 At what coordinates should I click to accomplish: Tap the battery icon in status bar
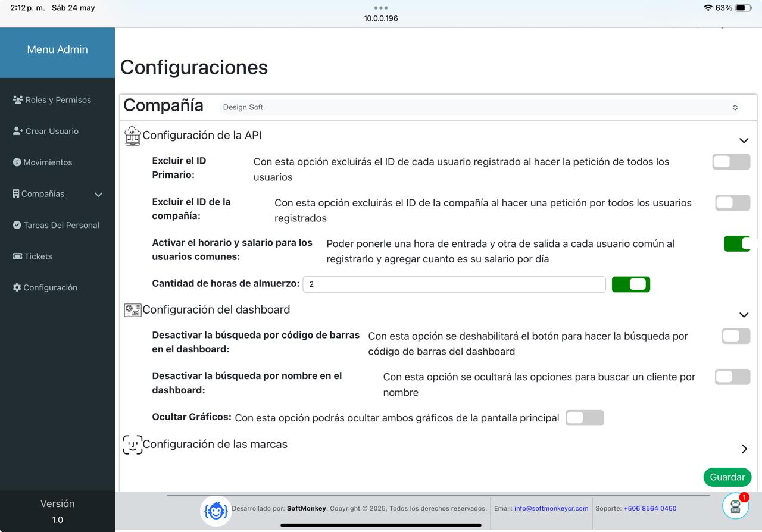744,8
